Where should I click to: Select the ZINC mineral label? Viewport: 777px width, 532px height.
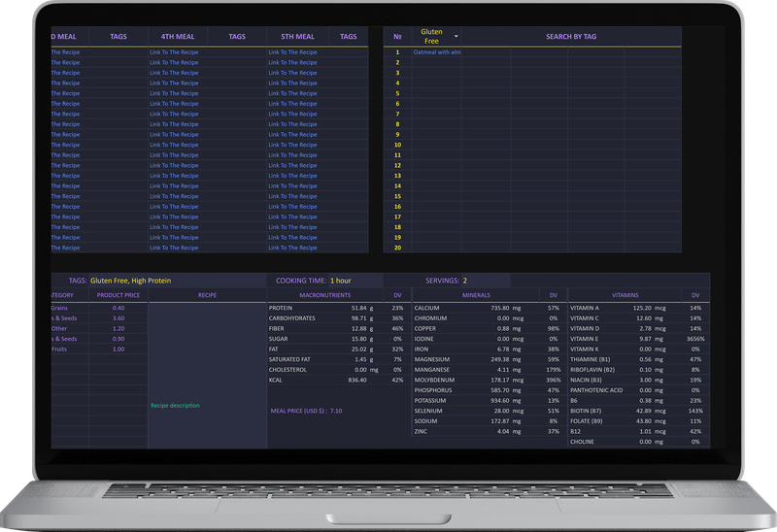pyautogui.click(x=421, y=431)
